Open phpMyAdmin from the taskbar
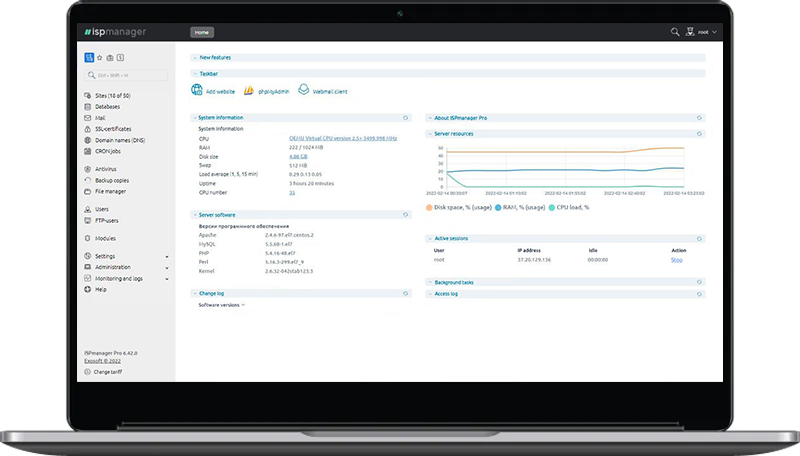Screen dimensions: 800x456 249,91
